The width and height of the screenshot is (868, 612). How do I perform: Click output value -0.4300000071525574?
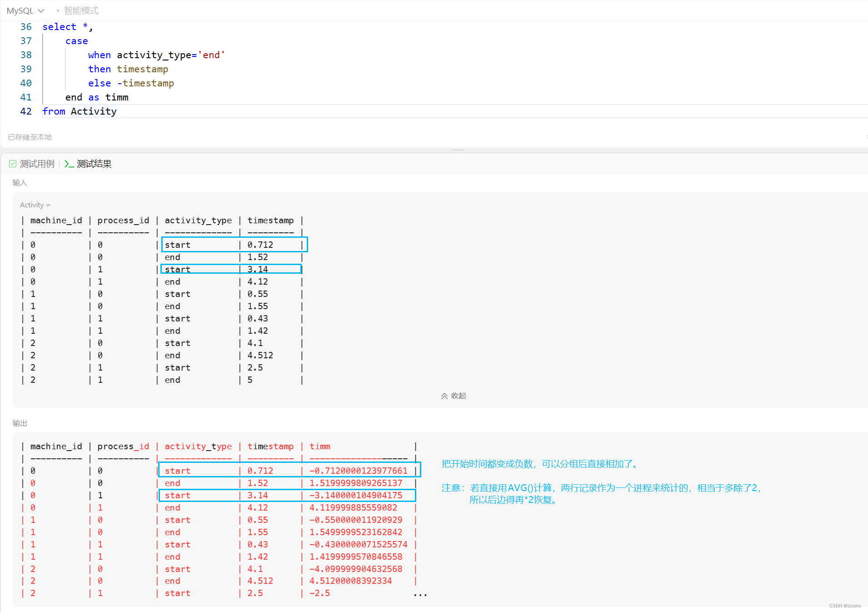point(359,545)
